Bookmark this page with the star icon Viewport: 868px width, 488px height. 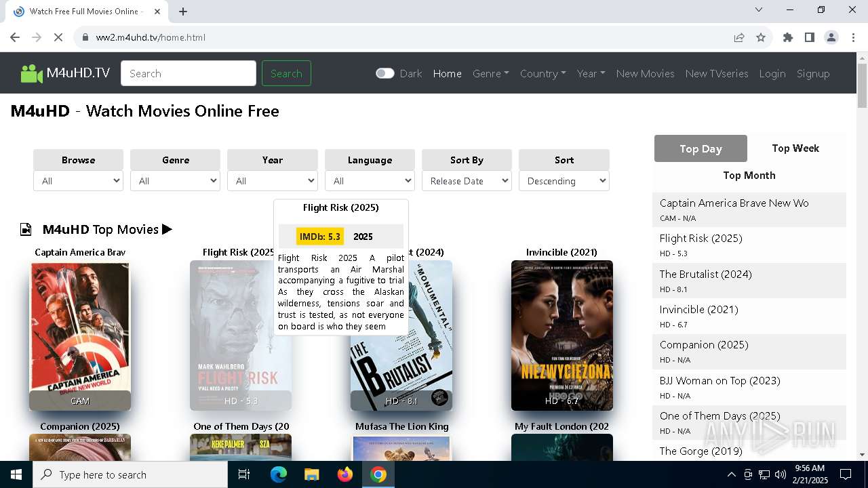(x=761, y=37)
